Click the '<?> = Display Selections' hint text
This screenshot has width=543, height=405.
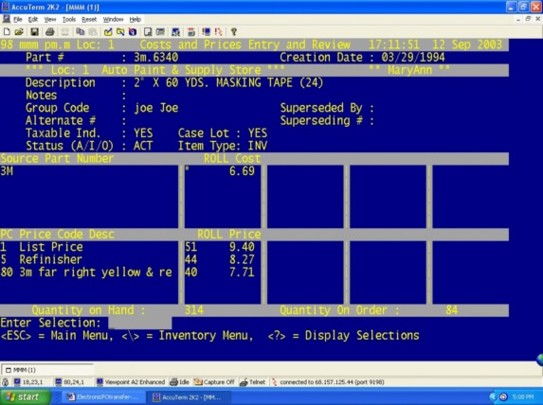[x=344, y=335]
